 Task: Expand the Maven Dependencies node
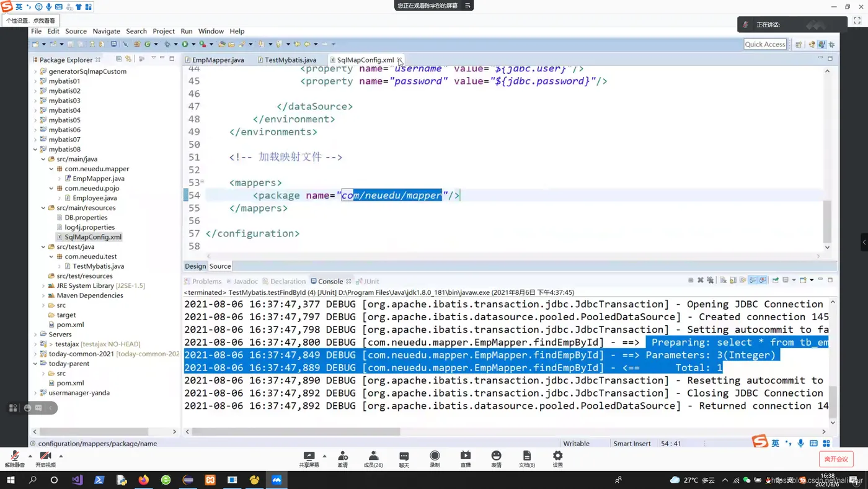43,295
